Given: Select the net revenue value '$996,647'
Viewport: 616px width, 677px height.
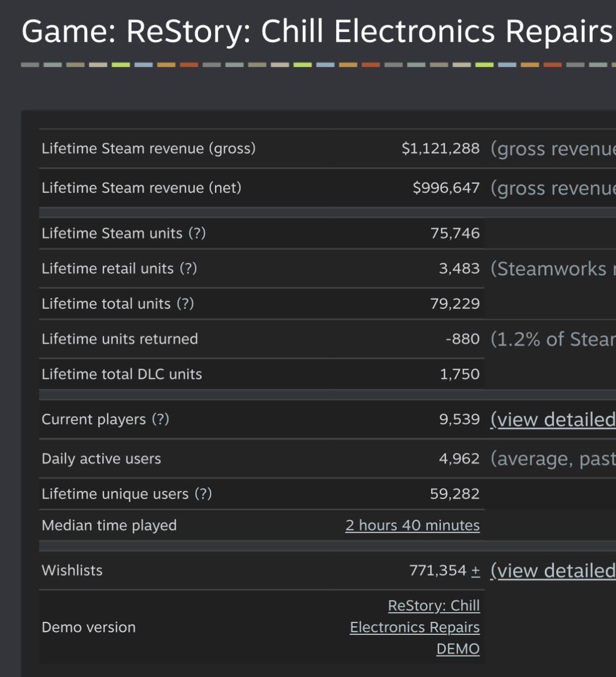Looking at the screenshot, I should [x=446, y=188].
